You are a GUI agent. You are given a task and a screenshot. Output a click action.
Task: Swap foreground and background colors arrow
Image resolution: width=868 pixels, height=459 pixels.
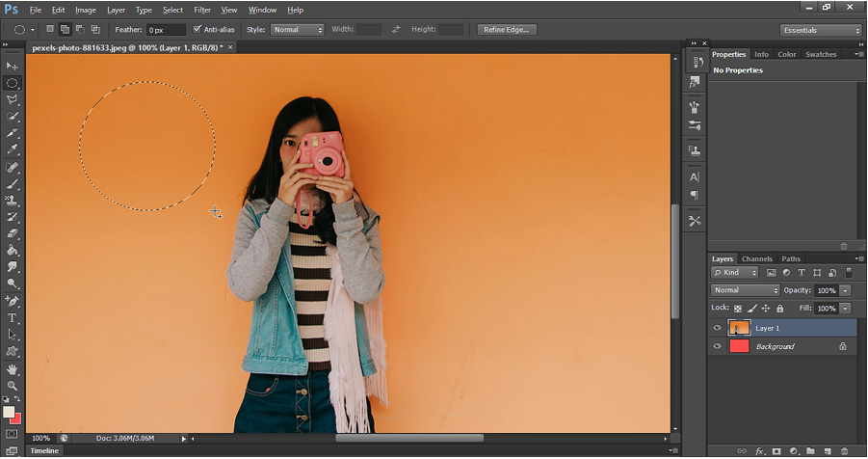[17, 399]
